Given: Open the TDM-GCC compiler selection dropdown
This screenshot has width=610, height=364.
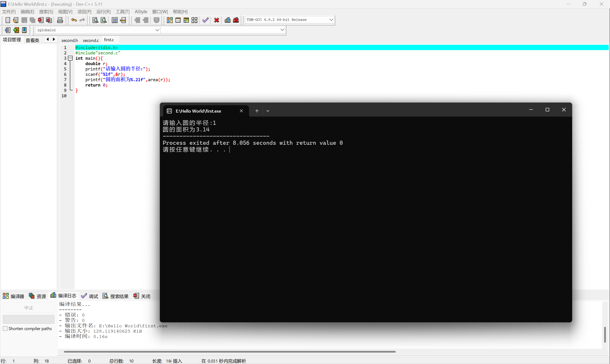Looking at the screenshot, I should click(331, 20).
